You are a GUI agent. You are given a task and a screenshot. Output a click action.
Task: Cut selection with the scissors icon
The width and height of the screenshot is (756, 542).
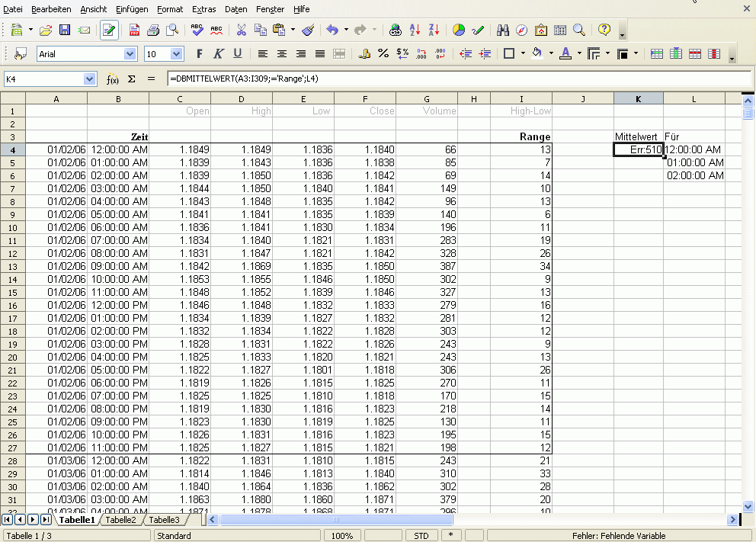tap(241, 30)
